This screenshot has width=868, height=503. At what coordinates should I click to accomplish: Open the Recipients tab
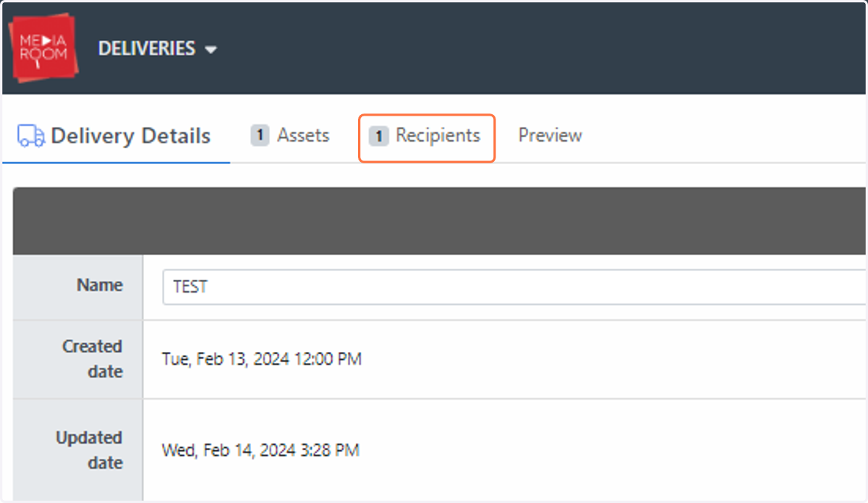(425, 135)
